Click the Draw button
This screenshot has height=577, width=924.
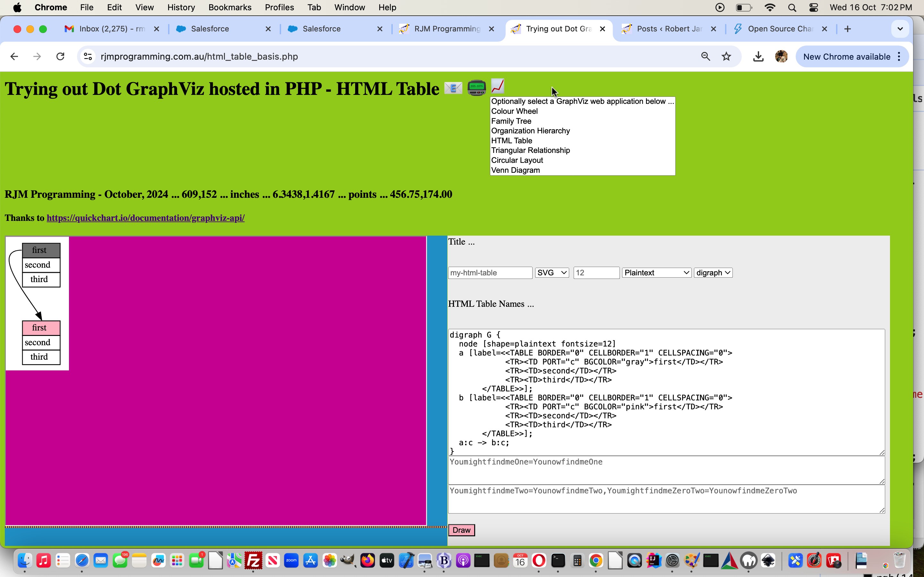point(462,530)
